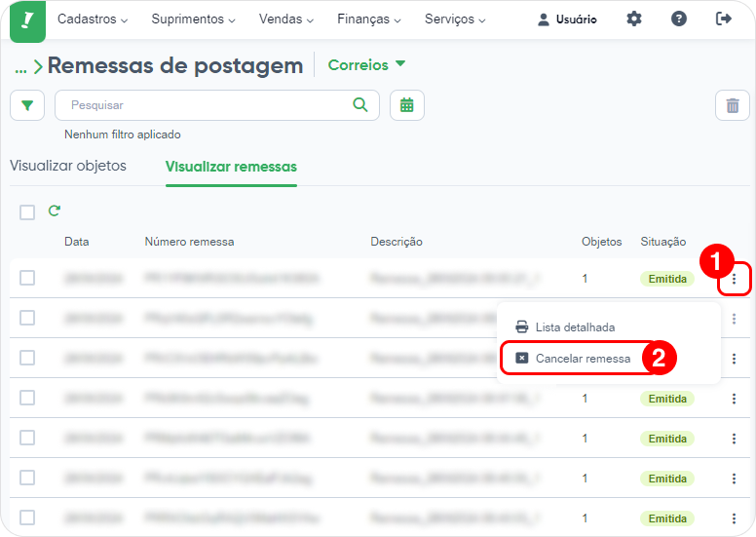Screen dimensions: 756x537
Task: Check the last visible row checkbox
Action: 27,518
